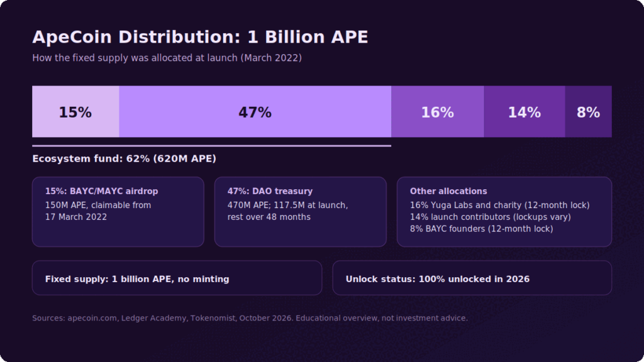Click the '15%: BAYC/MAYC airdrop' heading

pos(101,191)
